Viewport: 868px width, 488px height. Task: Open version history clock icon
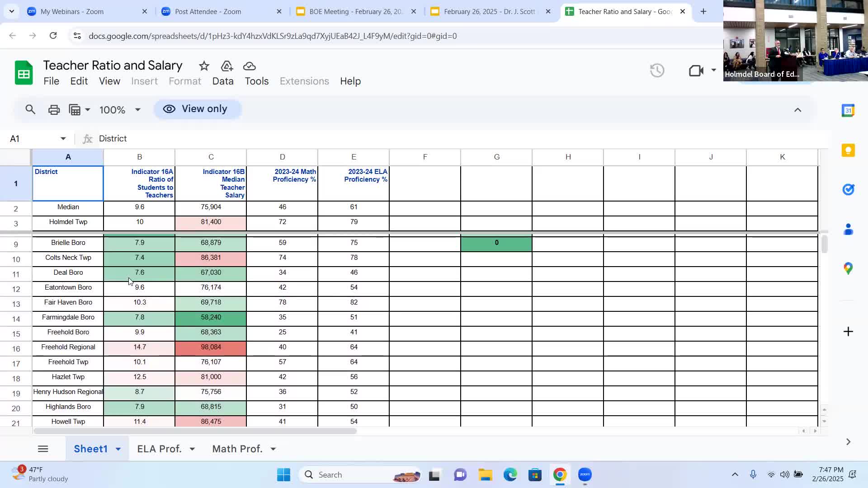pyautogui.click(x=657, y=70)
